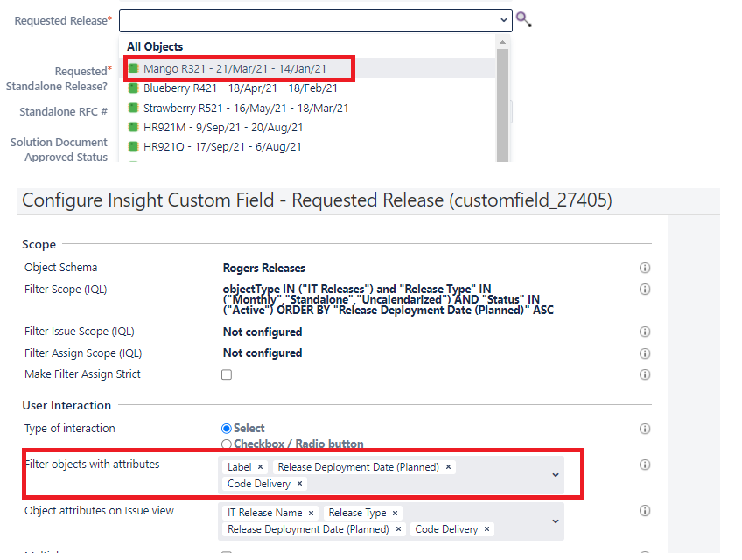Select the Select radio button for interaction type
Viewport: 742px width, 560px height.
227,428
